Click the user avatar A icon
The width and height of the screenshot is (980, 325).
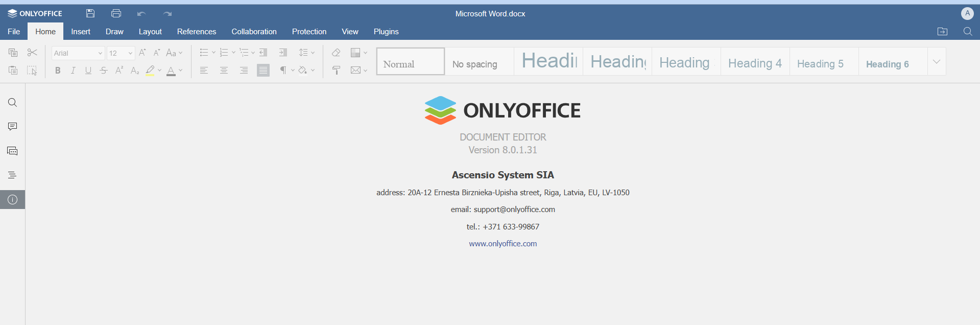[967, 13]
